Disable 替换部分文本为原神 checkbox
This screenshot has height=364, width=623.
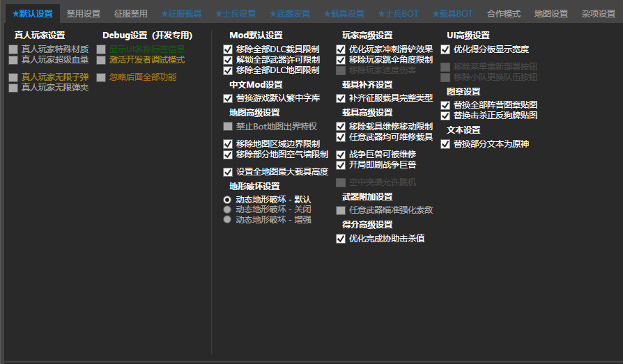pos(445,144)
